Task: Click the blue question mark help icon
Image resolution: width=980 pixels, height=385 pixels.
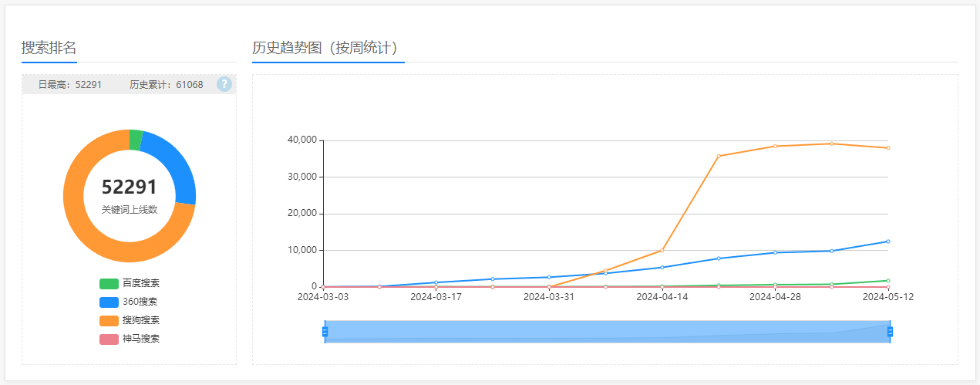Action: [x=224, y=84]
